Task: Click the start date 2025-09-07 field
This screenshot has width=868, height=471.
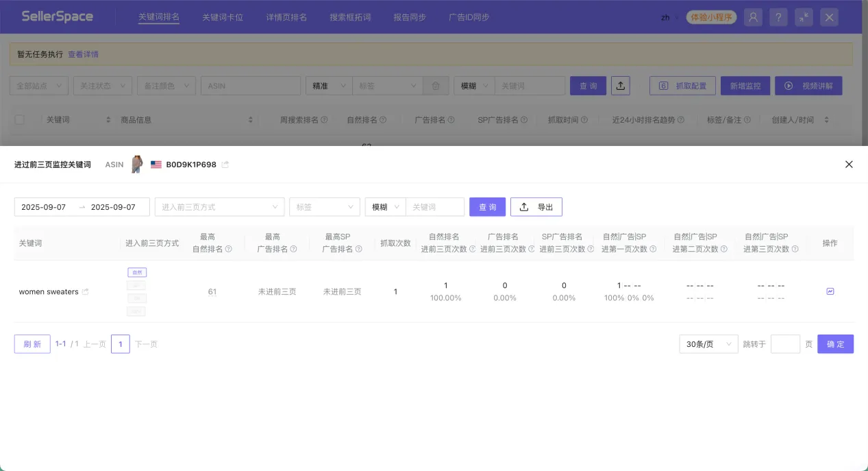Action: [44, 207]
